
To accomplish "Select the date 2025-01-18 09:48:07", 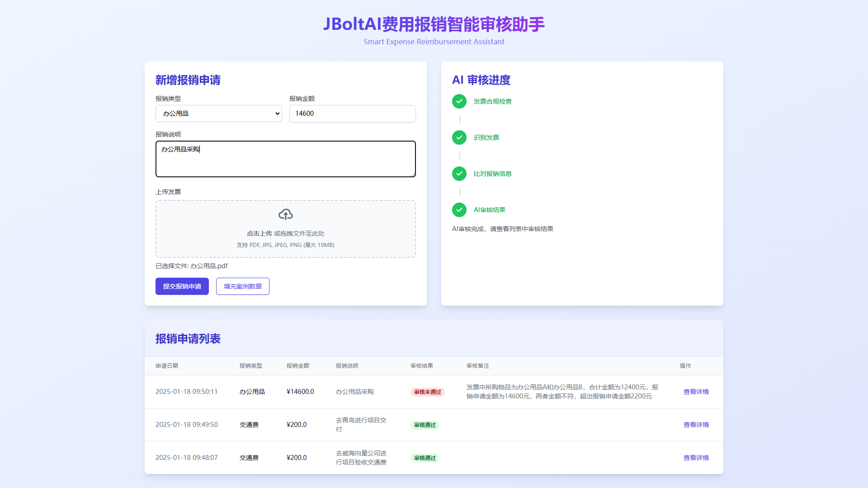I will [187, 458].
